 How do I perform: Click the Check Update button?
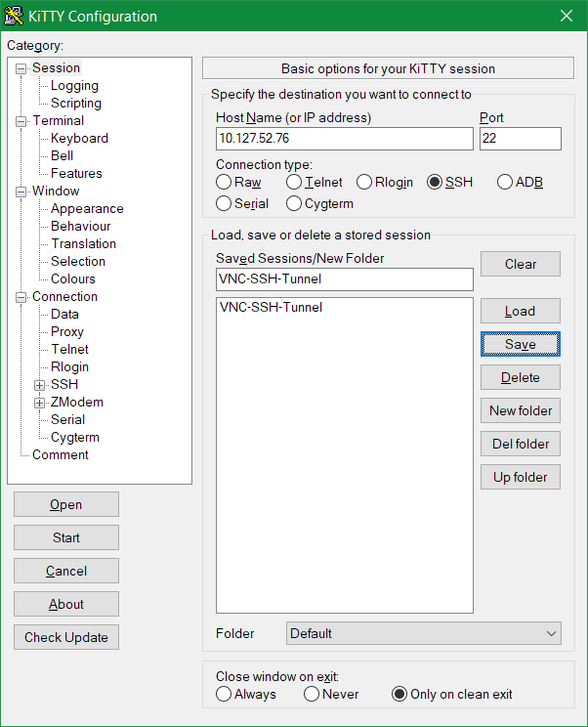click(x=66, y=637)
